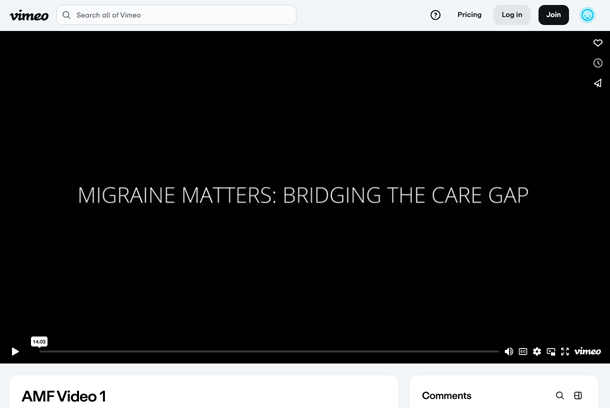Search comments with magnifier icon
Screen dimensions: 610x408
pos(559,396)
